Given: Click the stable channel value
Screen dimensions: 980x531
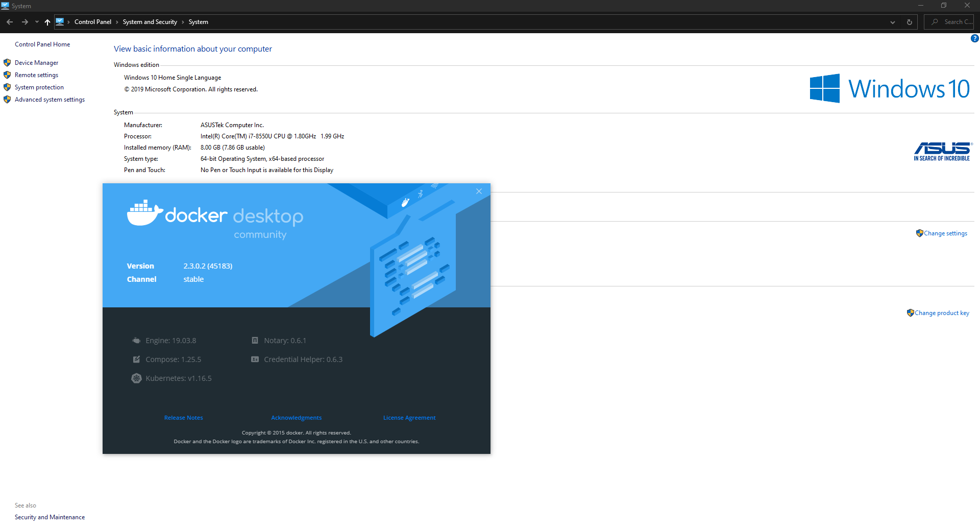Looking at the screenshot, I should pyautogui.click(x=193, y=279).
